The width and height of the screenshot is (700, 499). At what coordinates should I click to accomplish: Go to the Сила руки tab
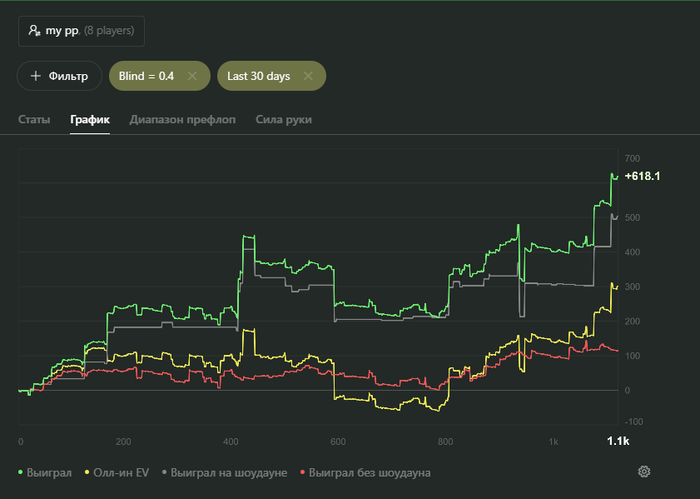click(284, 120)
